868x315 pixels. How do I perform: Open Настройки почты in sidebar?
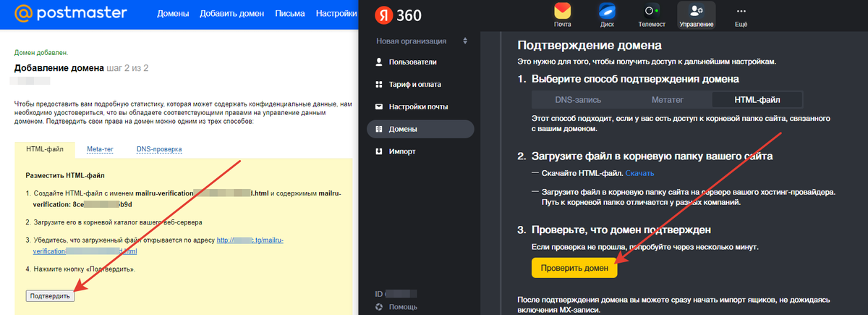point(419,107)
